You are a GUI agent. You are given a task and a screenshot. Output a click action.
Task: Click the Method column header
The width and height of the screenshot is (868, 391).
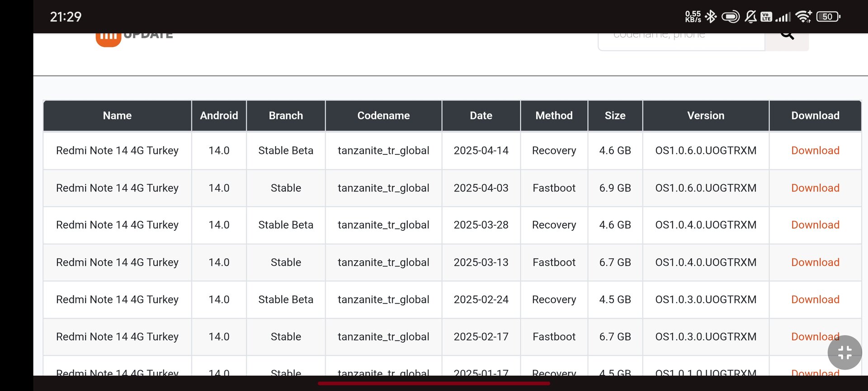coord(554,116)
